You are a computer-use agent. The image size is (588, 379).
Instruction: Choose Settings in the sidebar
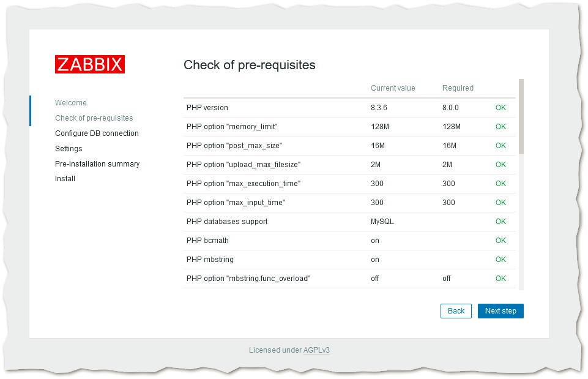[x=69, y=149]
